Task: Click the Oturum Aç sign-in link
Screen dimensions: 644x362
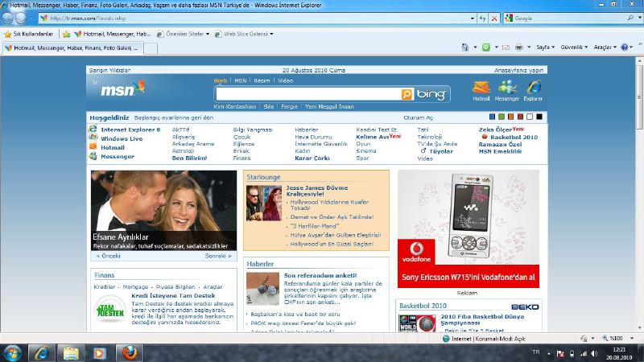Action: pos(418,117)
